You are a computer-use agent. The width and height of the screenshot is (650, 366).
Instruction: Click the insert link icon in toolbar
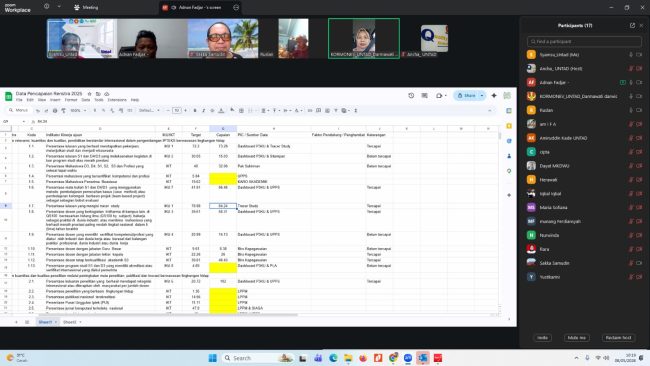click(x=310, y=111)
